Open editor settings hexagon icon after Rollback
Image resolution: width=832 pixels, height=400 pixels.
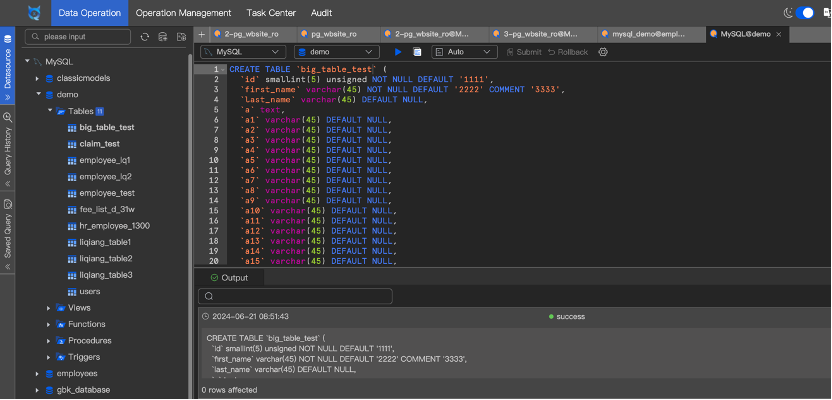(604, 51)
